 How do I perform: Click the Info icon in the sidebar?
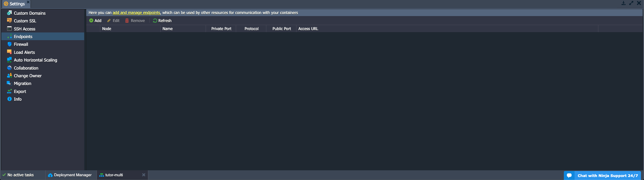point(9,99)
